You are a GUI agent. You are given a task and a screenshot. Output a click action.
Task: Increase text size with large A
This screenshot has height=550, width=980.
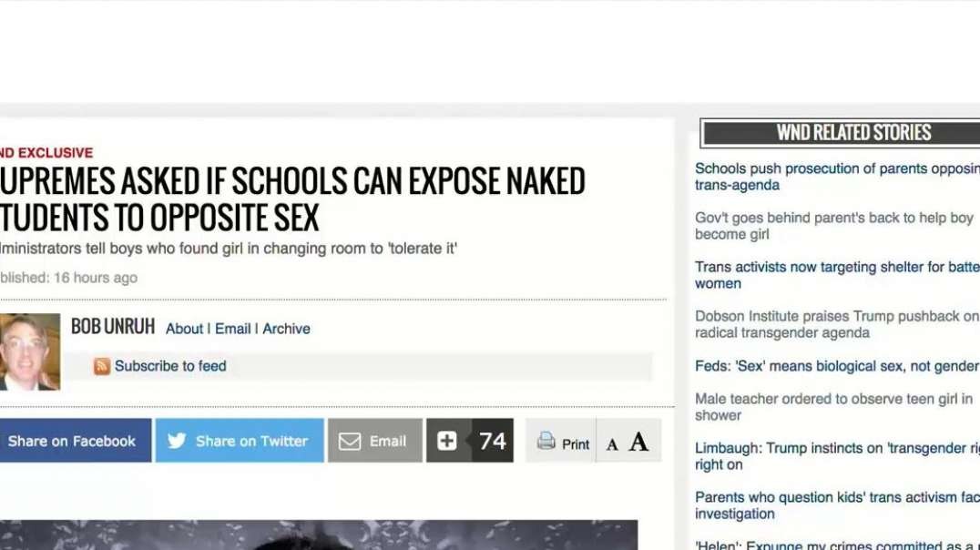(x=638, y=442)
